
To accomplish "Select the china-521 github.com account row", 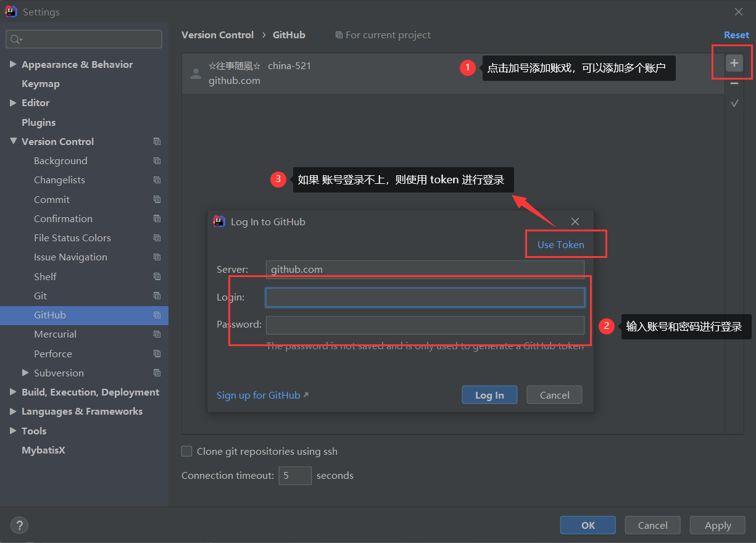I will point(453,73).
